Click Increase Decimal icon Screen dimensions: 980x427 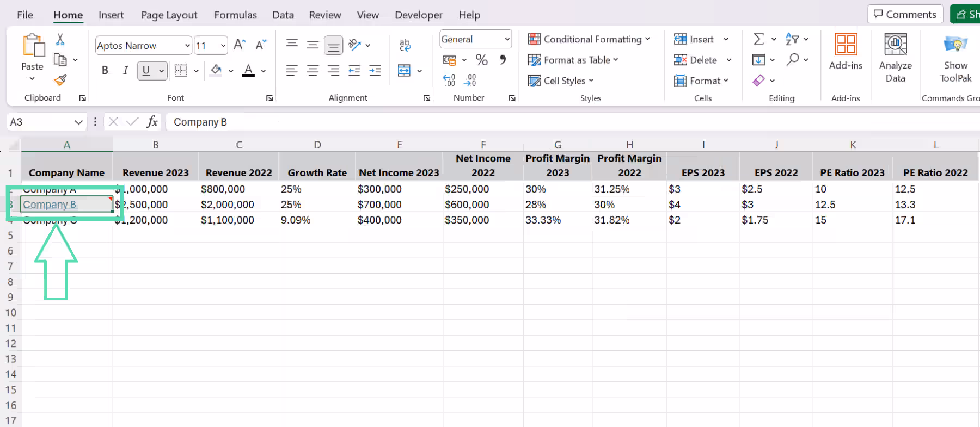pos(449,81)
